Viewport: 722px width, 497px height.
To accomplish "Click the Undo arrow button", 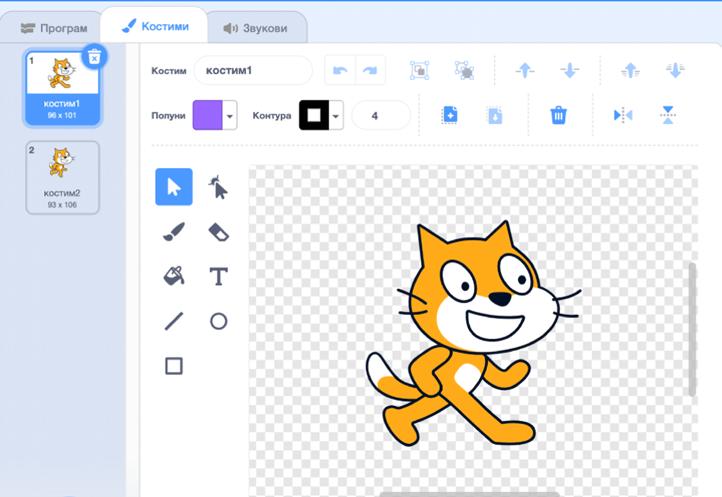I will tap(340, 70).
